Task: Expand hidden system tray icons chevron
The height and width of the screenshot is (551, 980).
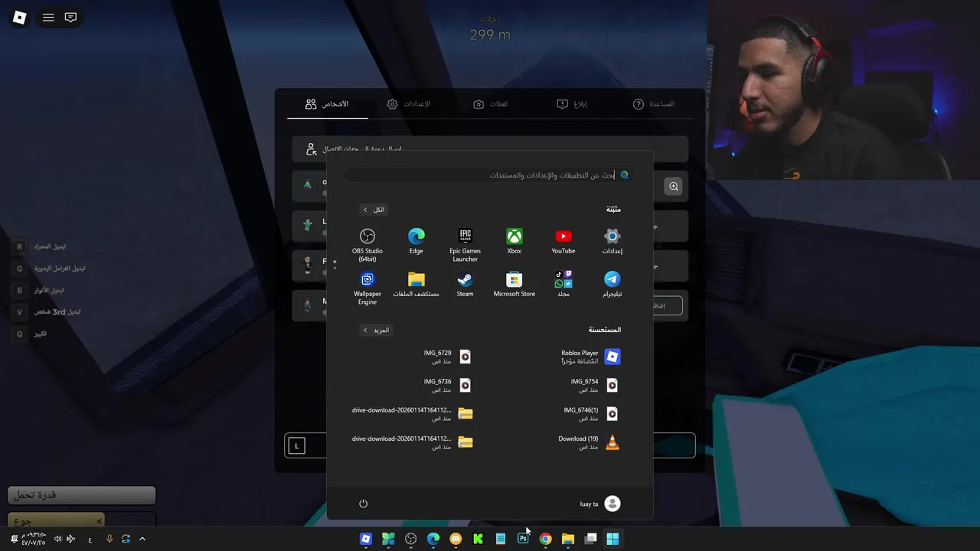Action: point(142,539)
